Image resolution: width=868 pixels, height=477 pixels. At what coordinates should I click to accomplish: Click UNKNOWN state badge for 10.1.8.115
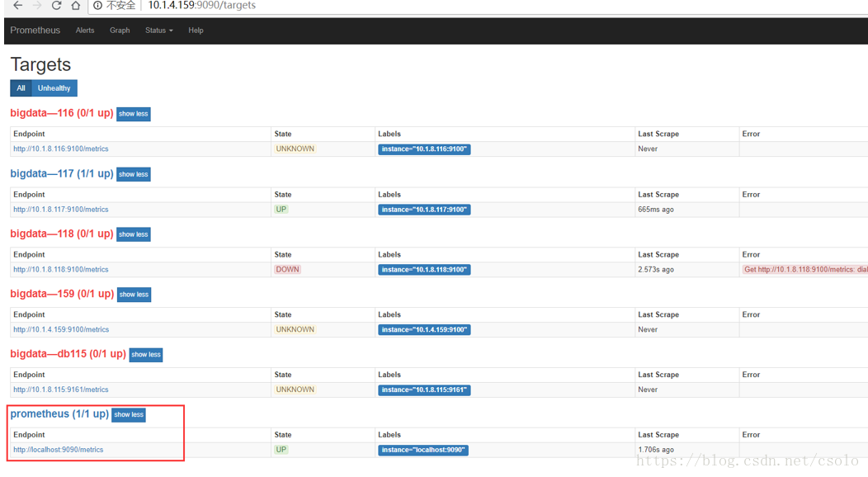295,390
